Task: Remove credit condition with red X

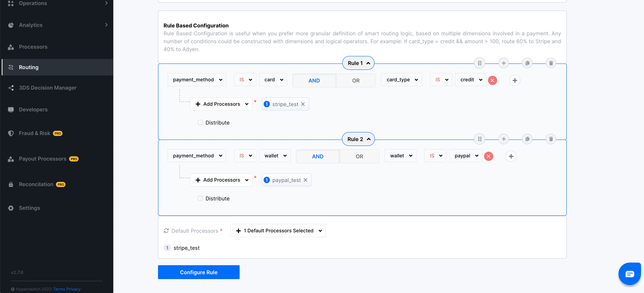Action: (x=492, y=80)
